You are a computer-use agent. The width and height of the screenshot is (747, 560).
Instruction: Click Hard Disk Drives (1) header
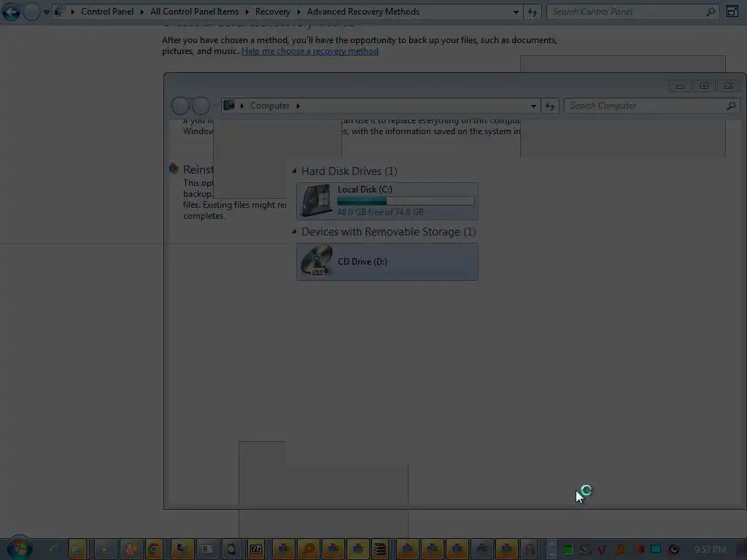(x=349, y=171)
